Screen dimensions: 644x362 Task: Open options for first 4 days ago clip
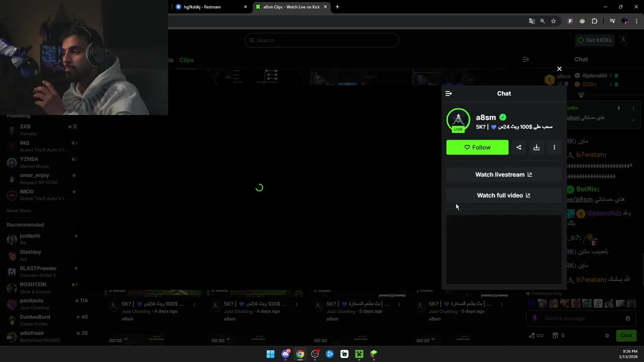194,304
